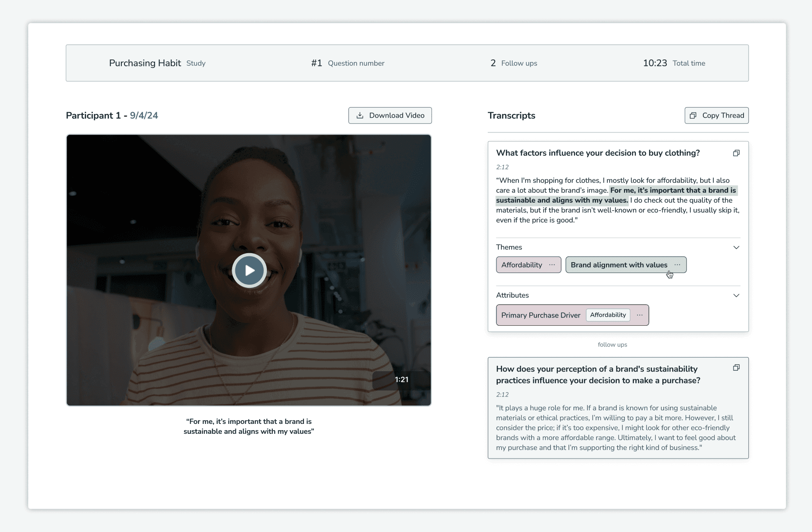Open options for Affordability theme tag

tap(552, 265)
